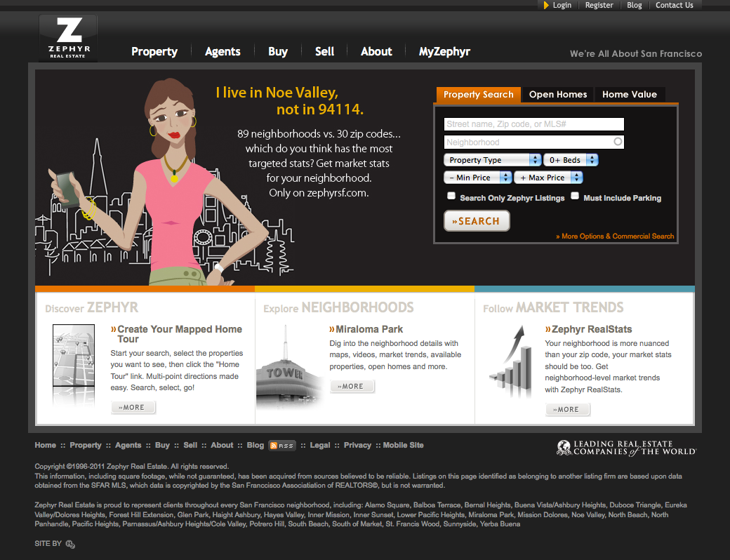Image resolution: width=730 pixels, height=560 pixels.
Task: Click the Zephyr Real Estate logo
Action: coord(68,39)
